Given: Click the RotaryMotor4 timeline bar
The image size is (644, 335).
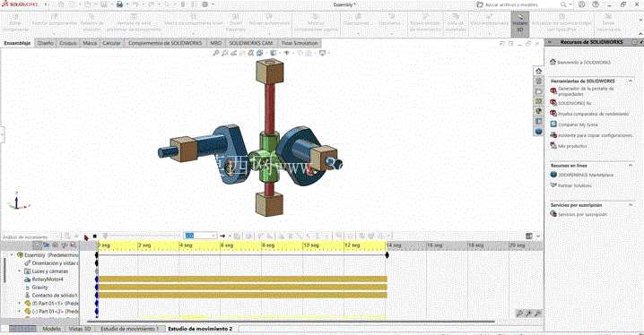Looking at the screenshot, I should coord(242,279).
